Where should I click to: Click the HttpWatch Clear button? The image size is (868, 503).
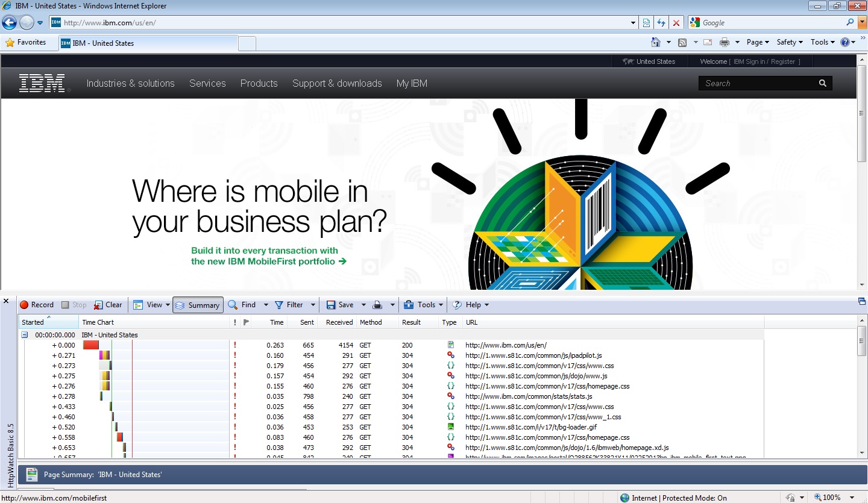108,305
